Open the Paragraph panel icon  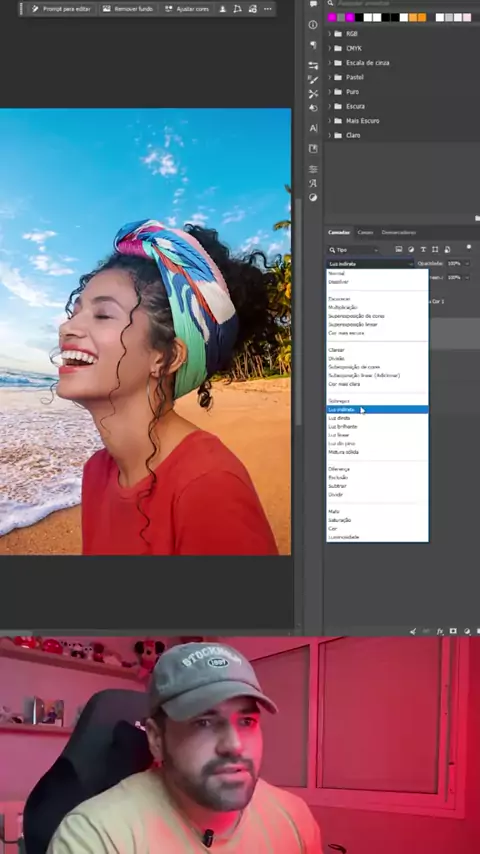pos(313,45)
